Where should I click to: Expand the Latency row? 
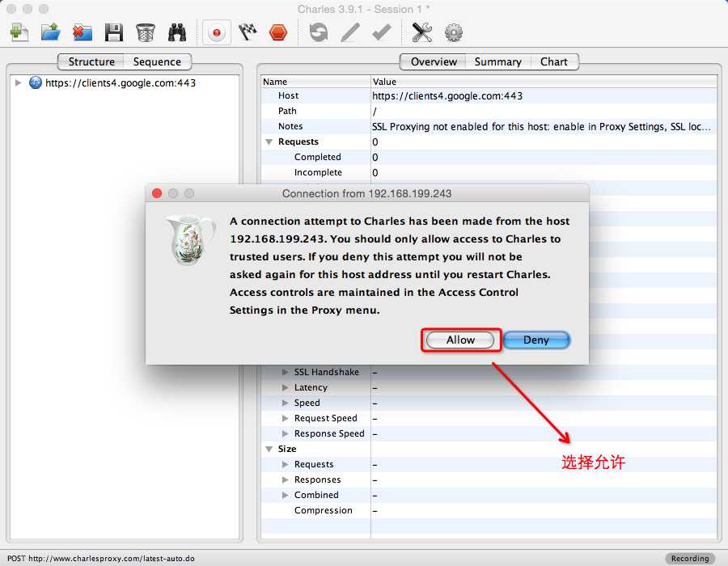pyautogui.click(x=285, y=387)
